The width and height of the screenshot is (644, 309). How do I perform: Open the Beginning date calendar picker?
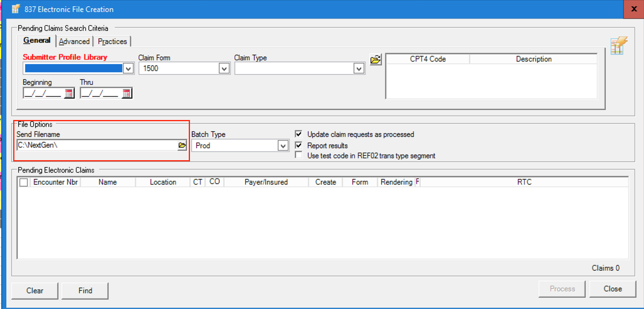click(x=69, y=94)
